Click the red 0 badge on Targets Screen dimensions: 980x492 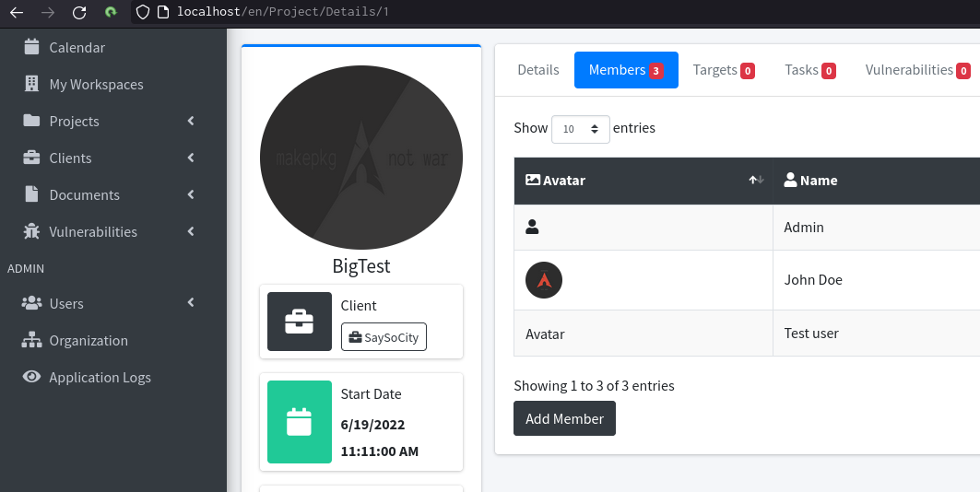[x=748, y=71]
